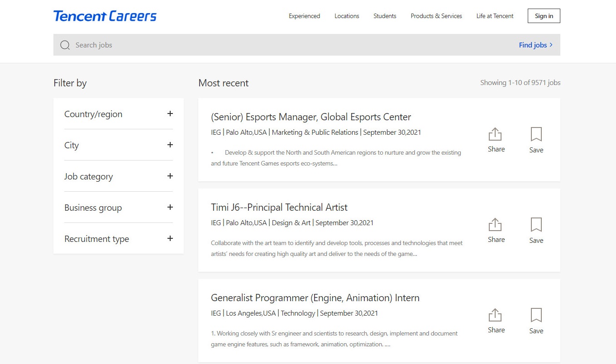The image size is (616, 364).
Task: Focus the Search jobs input field
Action: [x=272, y=45]
